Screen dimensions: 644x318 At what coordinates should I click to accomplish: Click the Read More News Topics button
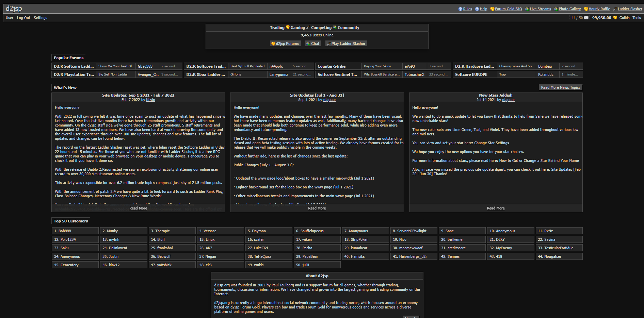tap(560, 87)
